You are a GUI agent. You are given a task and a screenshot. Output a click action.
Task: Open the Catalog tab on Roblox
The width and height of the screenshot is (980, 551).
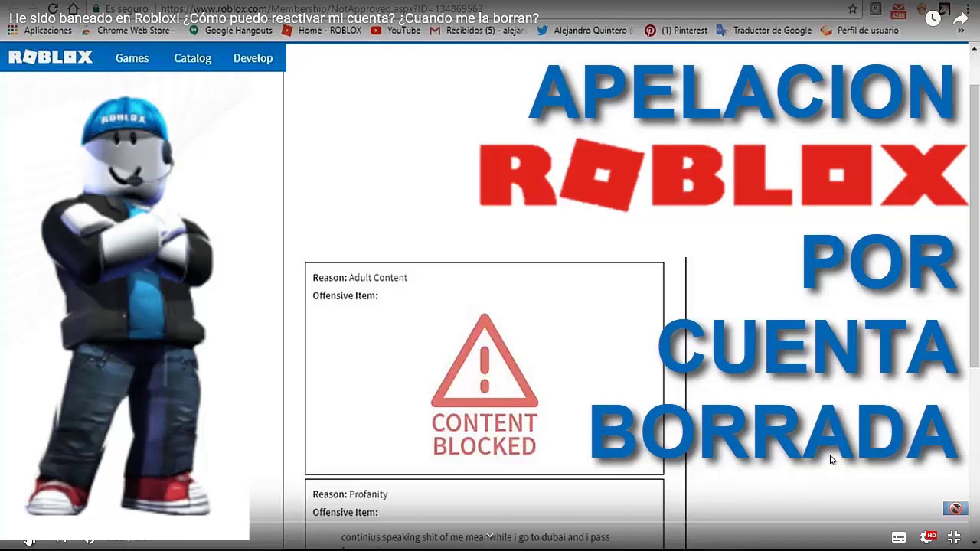(192, 58)
